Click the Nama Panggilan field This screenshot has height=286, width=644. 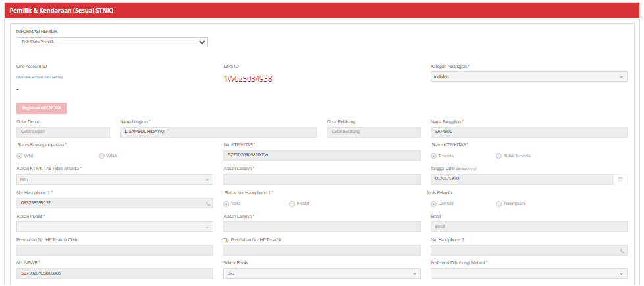pos(529,132)
